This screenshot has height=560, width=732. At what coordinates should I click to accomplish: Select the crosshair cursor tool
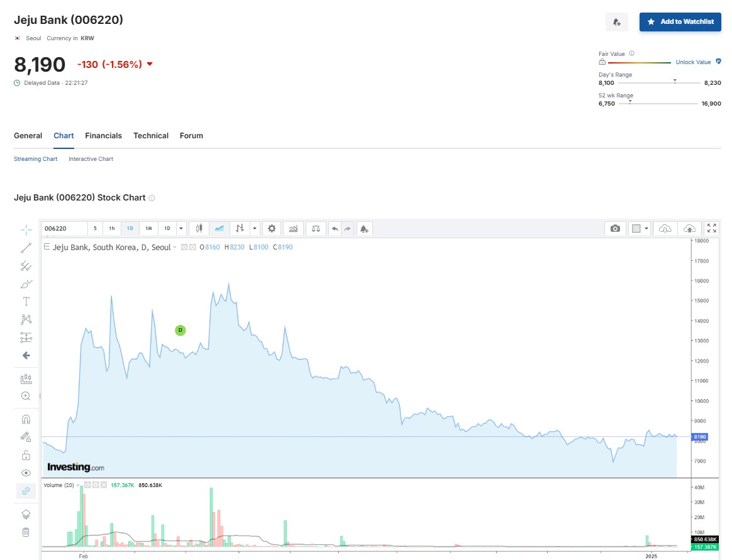[26, 229]
